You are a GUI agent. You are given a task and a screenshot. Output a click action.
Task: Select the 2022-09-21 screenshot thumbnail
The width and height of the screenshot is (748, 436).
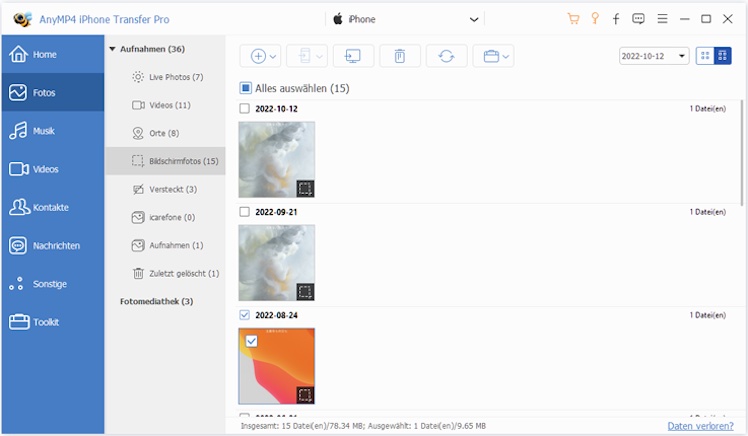click(x=276, y=262)
